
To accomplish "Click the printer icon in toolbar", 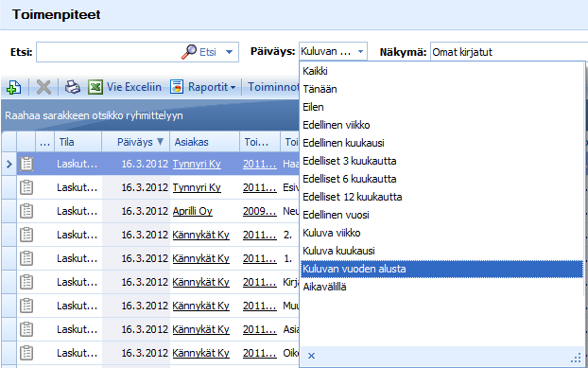I will pos(73,87).
